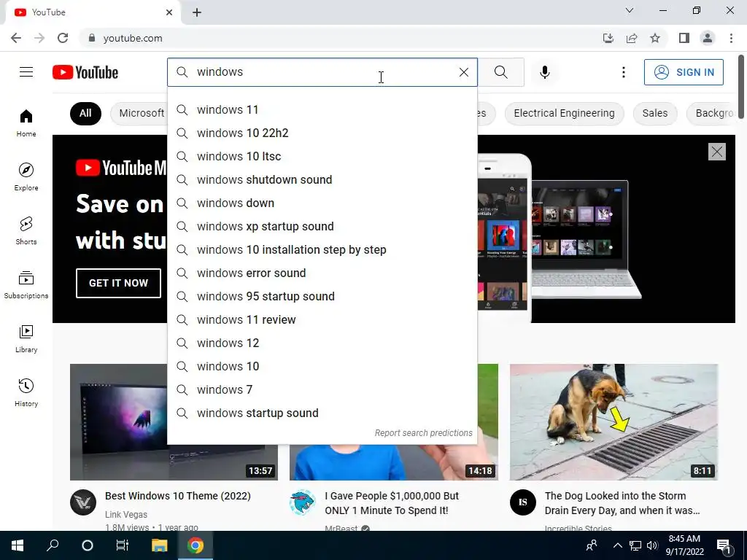Open File Explorer from the taskbar
747x560 pixels.
(x=160, y=545)
